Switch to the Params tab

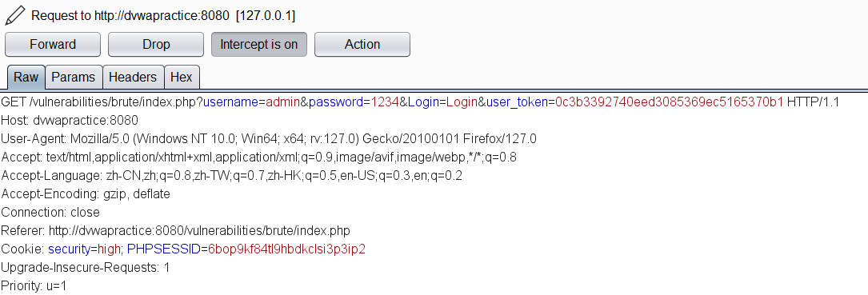[74, 77]
